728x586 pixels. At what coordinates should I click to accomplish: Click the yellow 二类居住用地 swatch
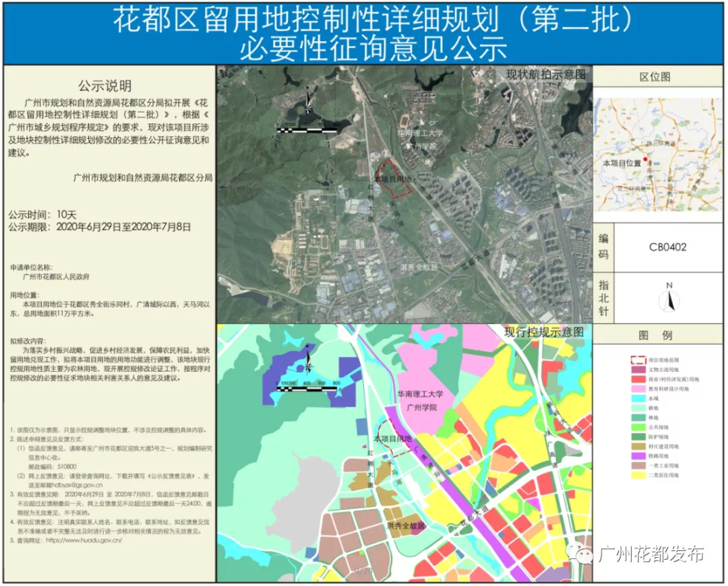[639, 475]
